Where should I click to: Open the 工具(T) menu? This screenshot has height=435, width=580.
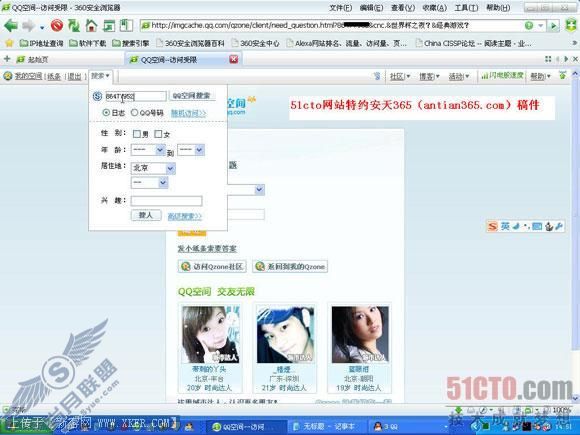tap(466, 7)
